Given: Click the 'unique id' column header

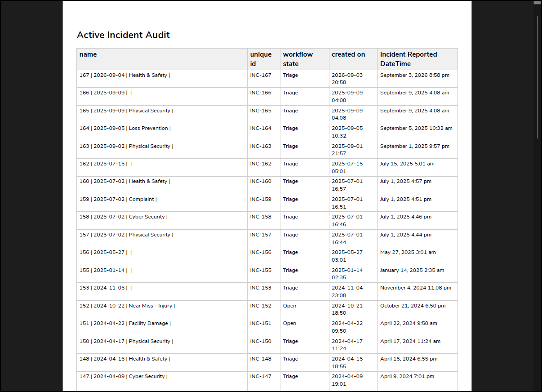Looking at the screenshot, I should (x=264, y=59).
